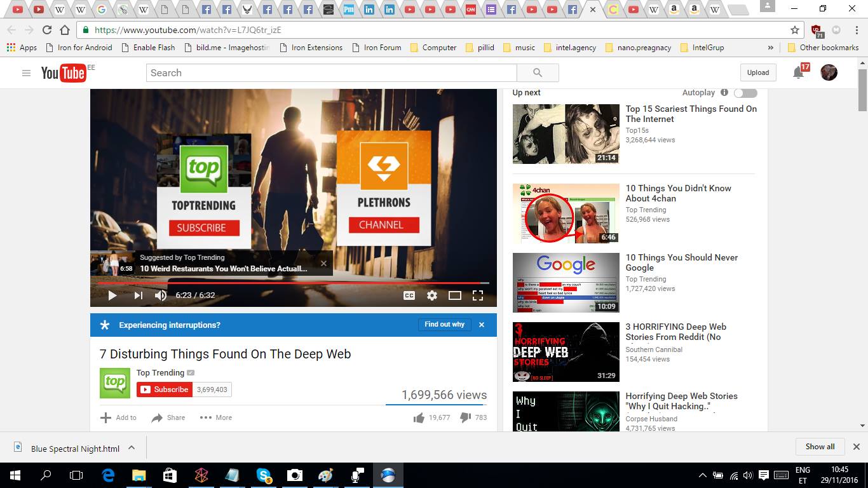Screen dimensions: 868x488
Task: Close the suggested video card
Action: click(323, 263)
